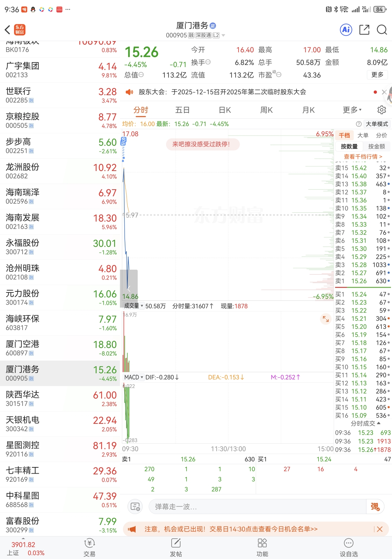Select 步步高 in the stock list
The height and width of the screenshot is (559, 392).
tap(60, 146)
